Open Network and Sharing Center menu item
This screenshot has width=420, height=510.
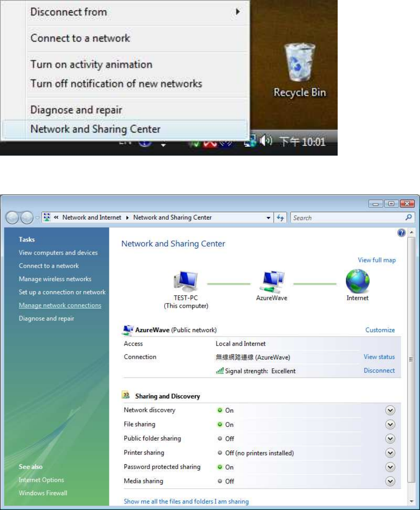click(125, 129)
